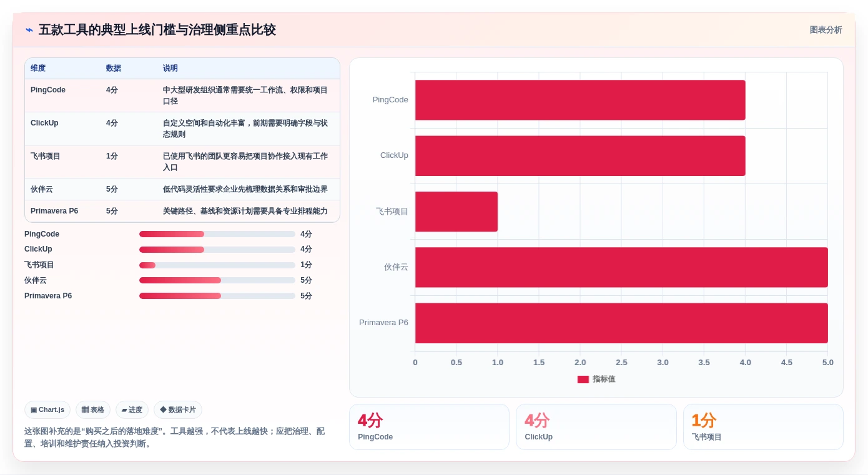The width and height of the screenshot is (868, 475).
Task: Click the 5.0 x-axis tick label
Action: point(828,363)
